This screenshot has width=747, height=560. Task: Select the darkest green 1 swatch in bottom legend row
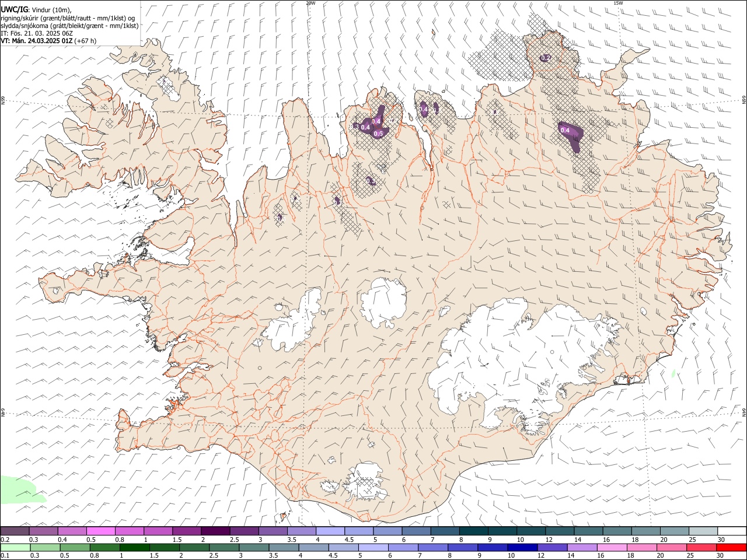click(134, 548)
